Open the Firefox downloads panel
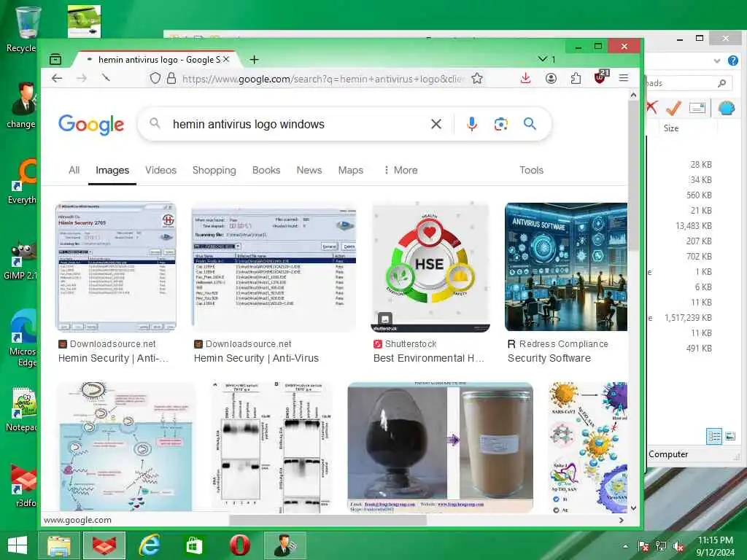The image size is (747, 560). click(525, 78)
